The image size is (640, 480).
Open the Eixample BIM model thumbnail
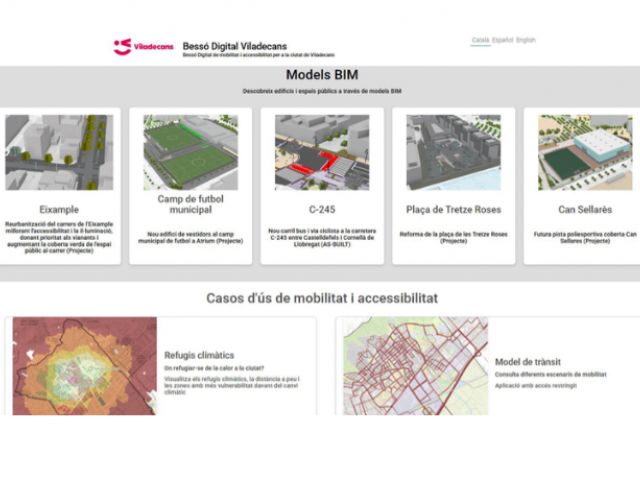59,152
